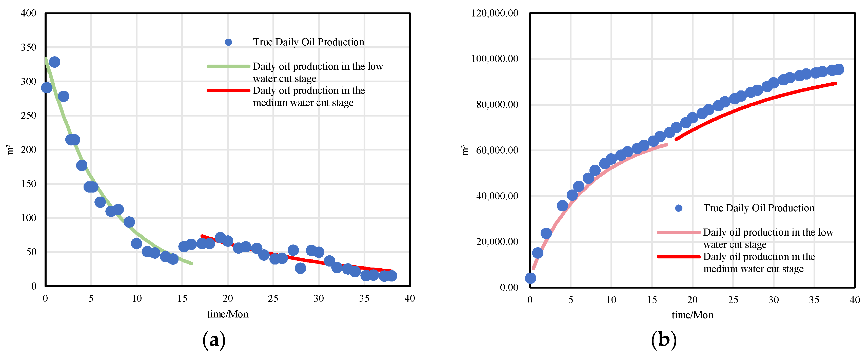The width and height of the screenshot is (868, 359).
Task: Click 'time/Mon' axis title under chart (a)
Action: pos(227,314)
